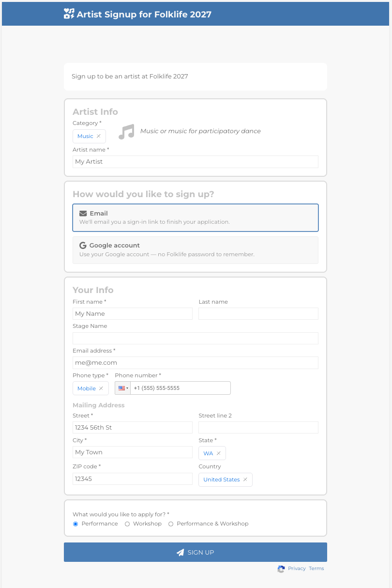
Task: Open the Terms link
Action: pyautogui.click(x=317, y=569)
